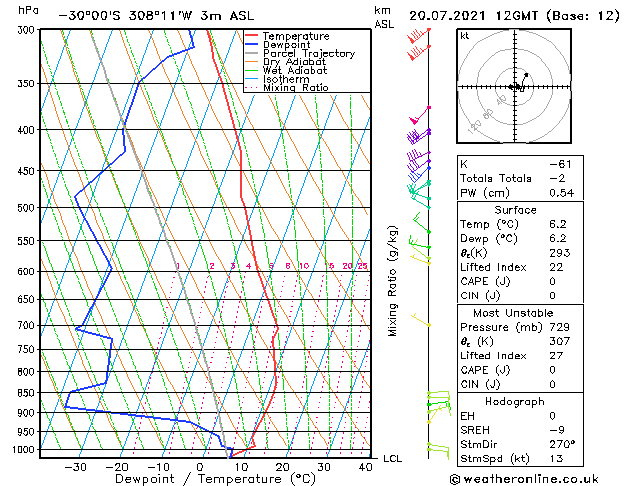Click the K index value -61
This screenshot has width=629, height=486.
(x=561, y=164)
